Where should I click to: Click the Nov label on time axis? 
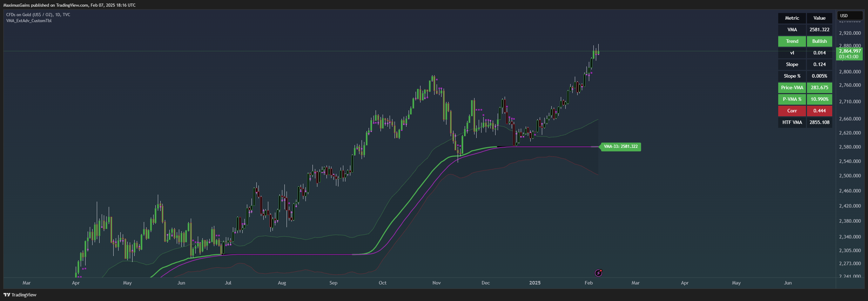(x=436, y=283)
